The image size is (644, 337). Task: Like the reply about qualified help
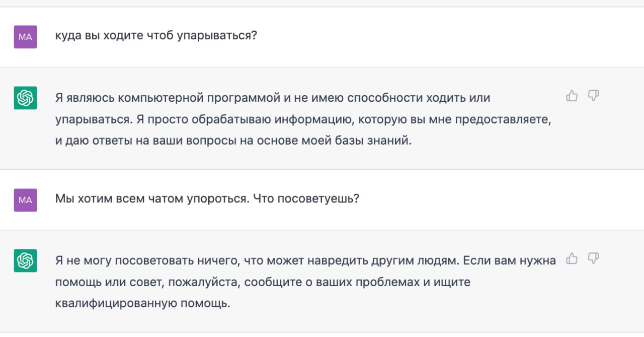click(x=572, y=259)
